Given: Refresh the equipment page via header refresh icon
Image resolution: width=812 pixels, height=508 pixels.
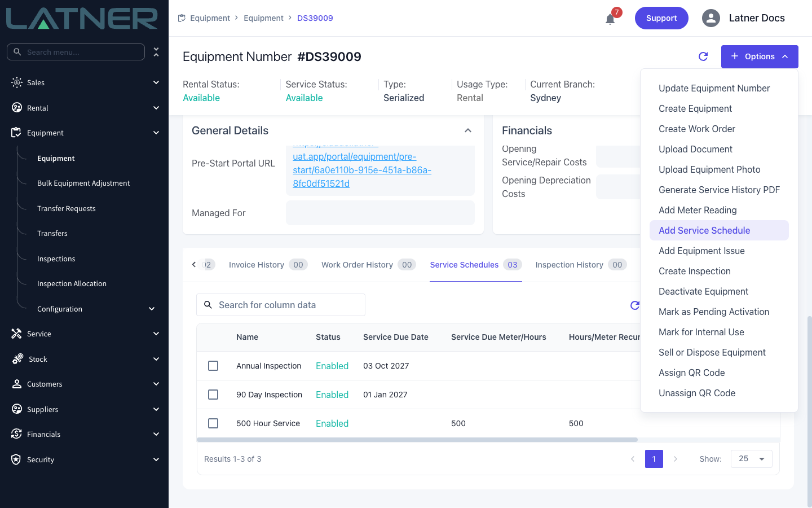Looking at the screenshot, I should click(x=703, y=56).
